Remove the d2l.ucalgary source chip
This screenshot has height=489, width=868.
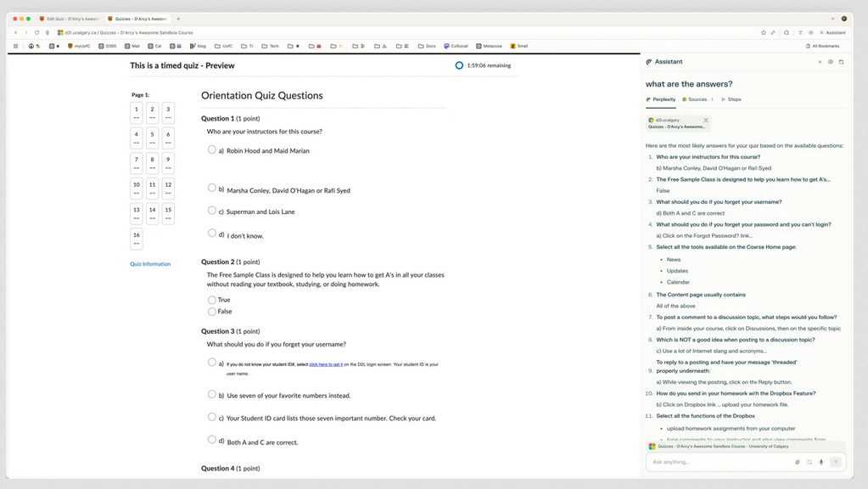tap(706, 121)
